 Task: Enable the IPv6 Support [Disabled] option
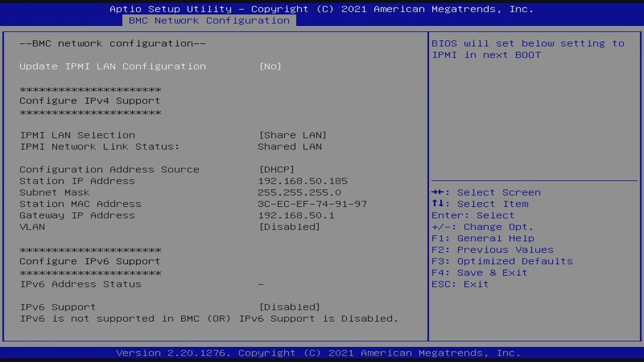pos(289,307)
